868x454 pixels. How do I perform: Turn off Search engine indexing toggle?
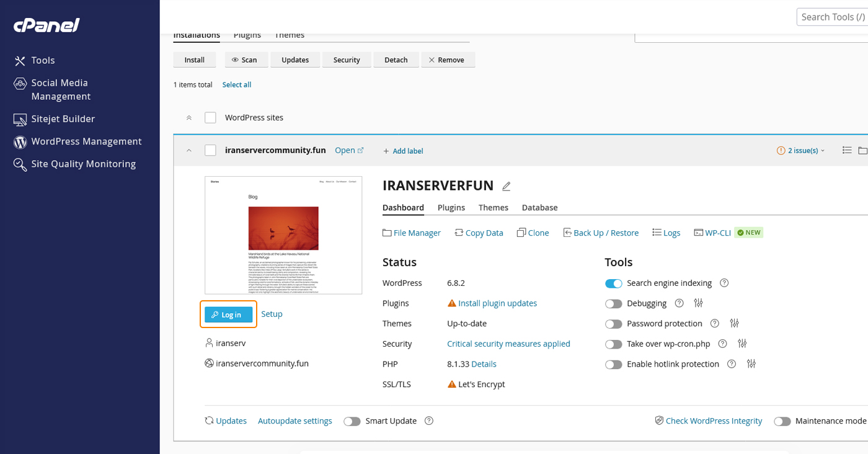point(613,283)
